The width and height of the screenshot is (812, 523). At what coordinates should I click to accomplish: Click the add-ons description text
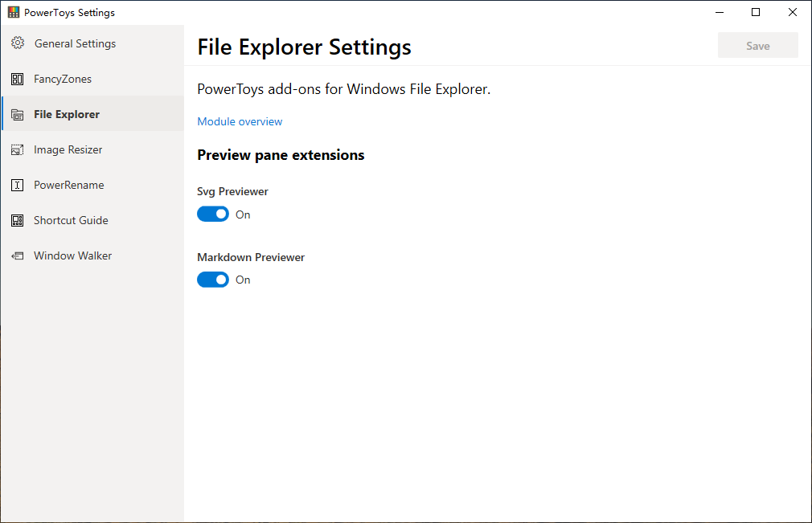pyautogui.click(x=343, y=89)
